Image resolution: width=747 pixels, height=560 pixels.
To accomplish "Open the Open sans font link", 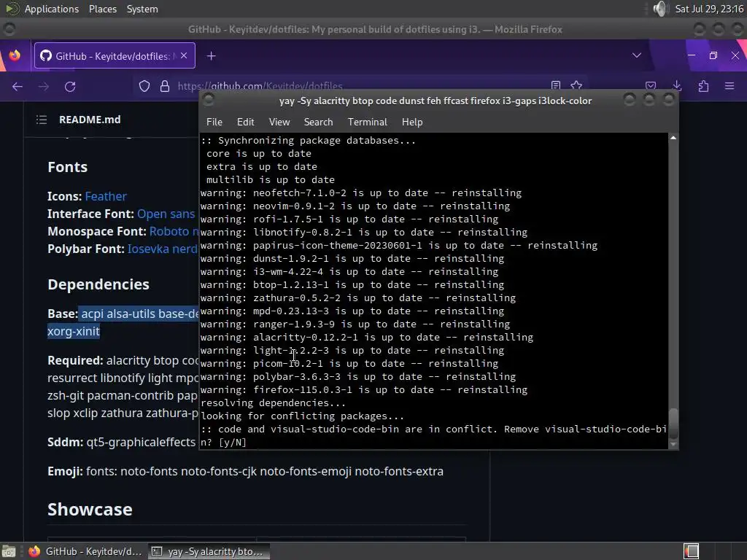I will click(x=166, y=214).
